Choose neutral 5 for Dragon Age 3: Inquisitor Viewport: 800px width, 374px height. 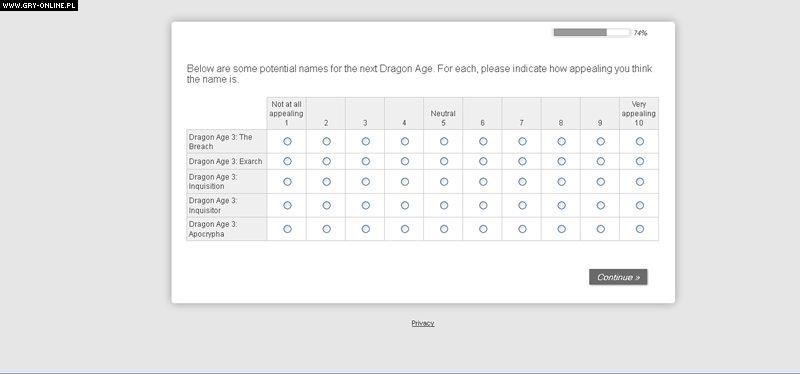click(444, 205)
